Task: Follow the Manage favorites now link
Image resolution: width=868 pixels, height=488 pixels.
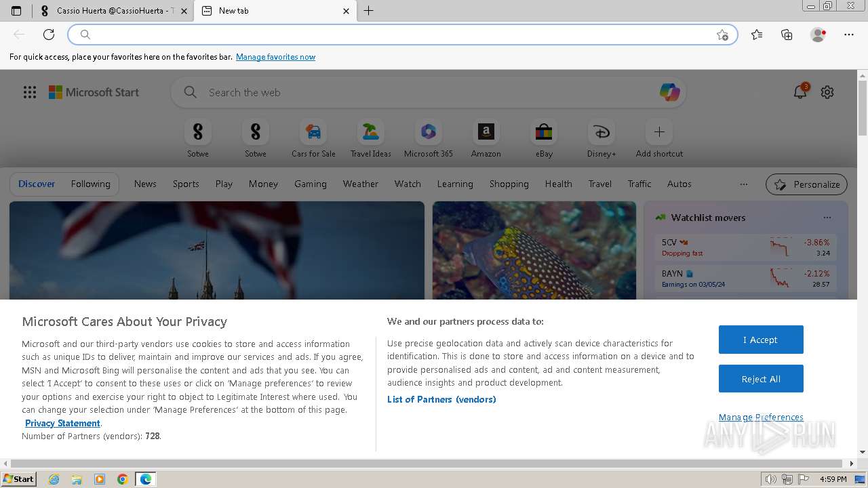Action: (275, 57)
